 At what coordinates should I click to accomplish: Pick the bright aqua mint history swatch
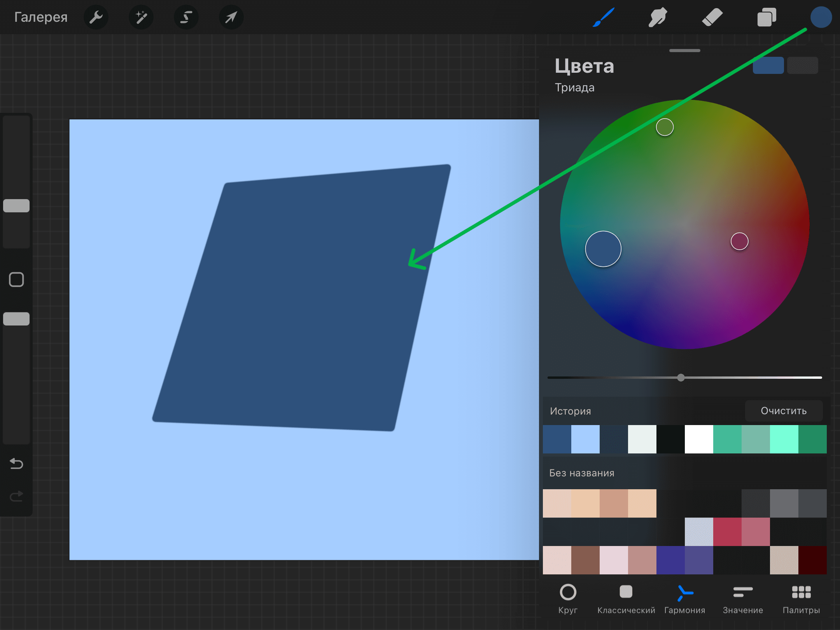tap(784, 439)
